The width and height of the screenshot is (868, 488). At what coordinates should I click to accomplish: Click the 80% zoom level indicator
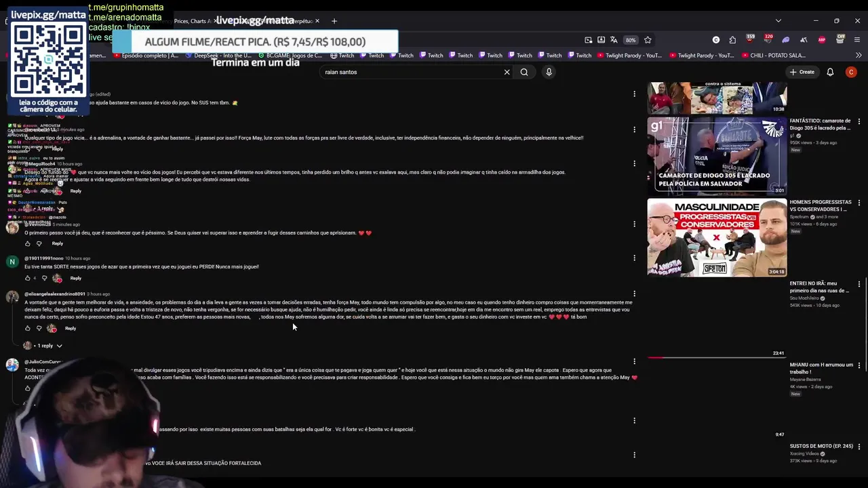(x=631, y=40)
